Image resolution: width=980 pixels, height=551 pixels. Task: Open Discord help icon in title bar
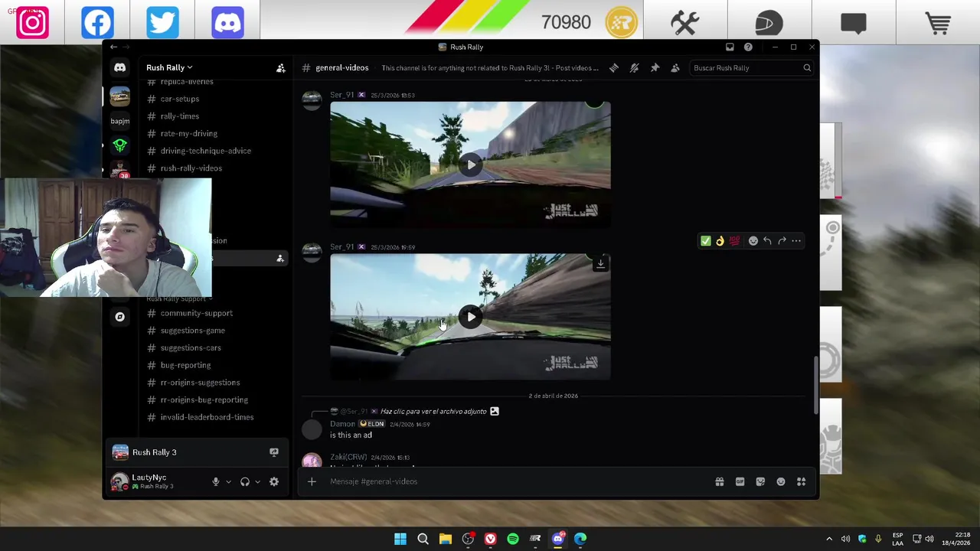(x=748, y=47)
